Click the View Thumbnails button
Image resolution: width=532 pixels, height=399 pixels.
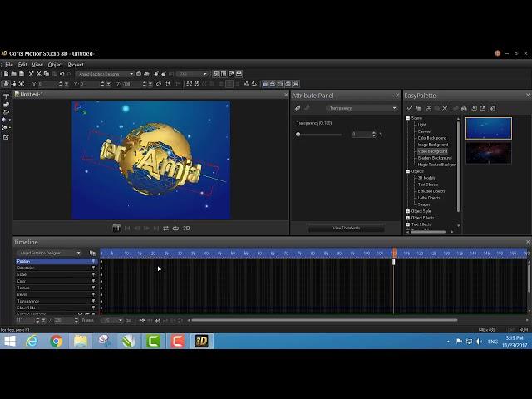coord(346,228)
